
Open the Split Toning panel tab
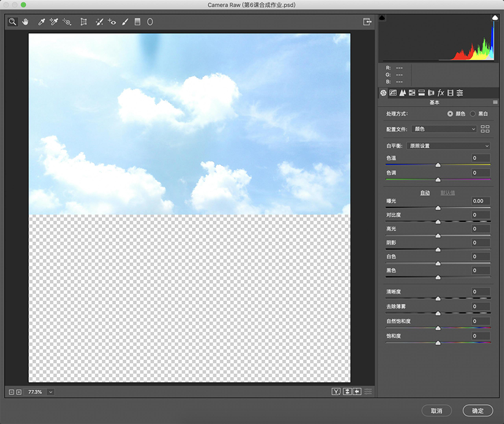(421, 93)
